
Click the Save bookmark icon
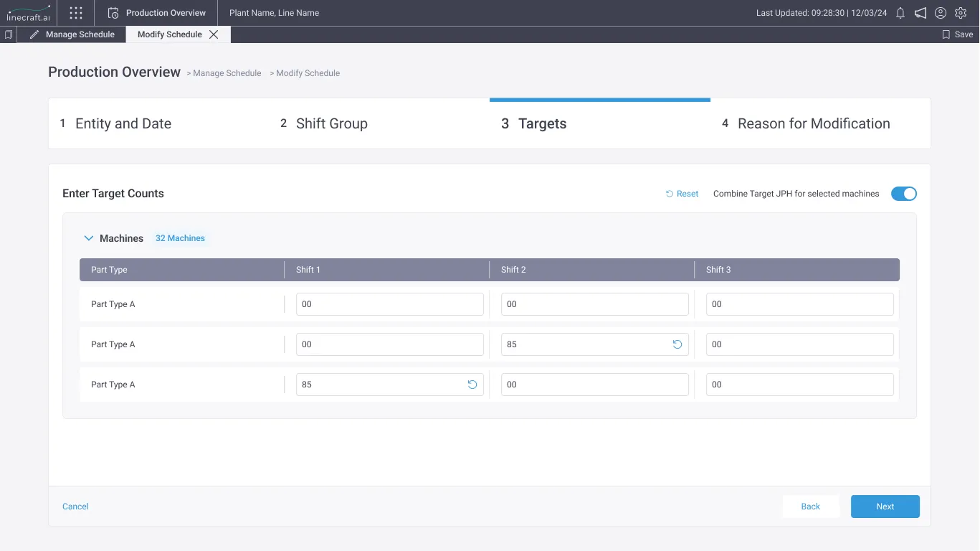(946, 34)
